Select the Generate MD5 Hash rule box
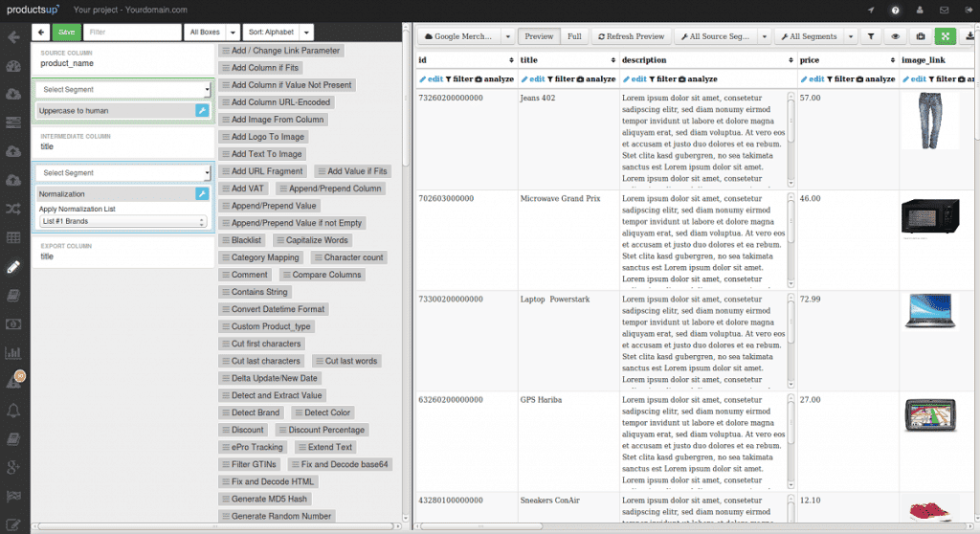The height and width of the screenshot is (534, 980). pos(265,499)
